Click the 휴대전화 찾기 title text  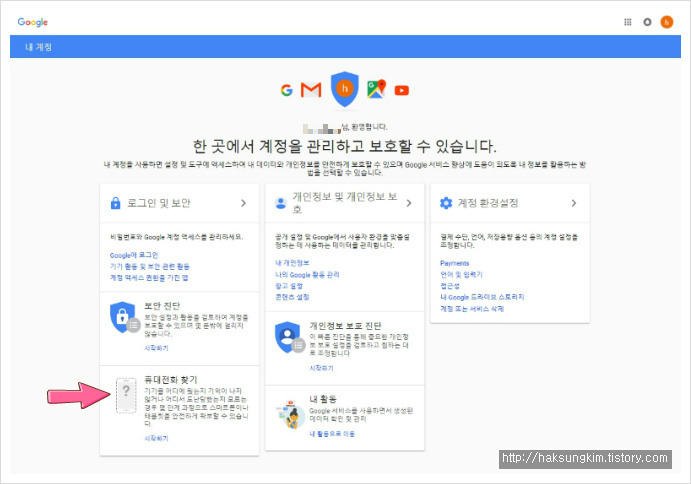(171, 380)
